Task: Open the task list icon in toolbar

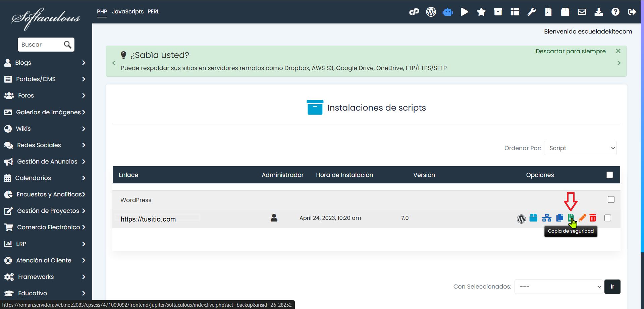Action: point(515,12)
